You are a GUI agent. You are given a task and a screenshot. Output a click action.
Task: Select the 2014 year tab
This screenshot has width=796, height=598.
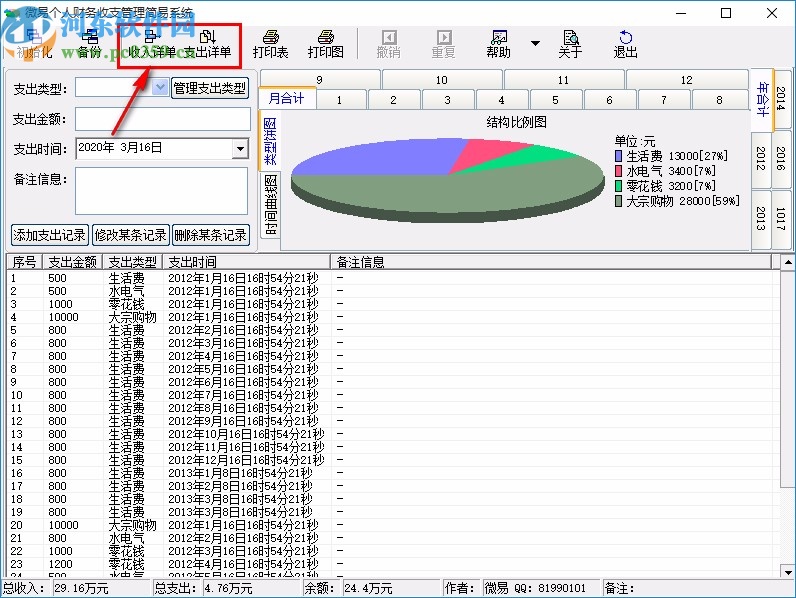point(781,99)
